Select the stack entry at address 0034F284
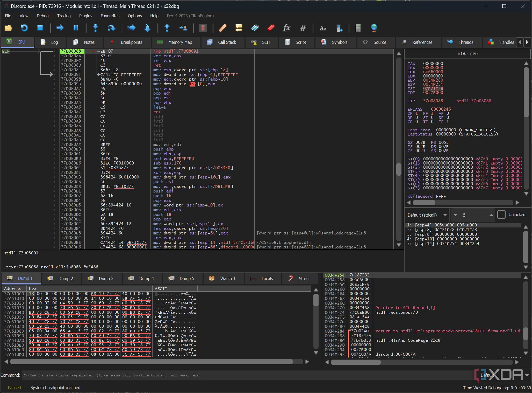The image size is (532, 393). 422,331
